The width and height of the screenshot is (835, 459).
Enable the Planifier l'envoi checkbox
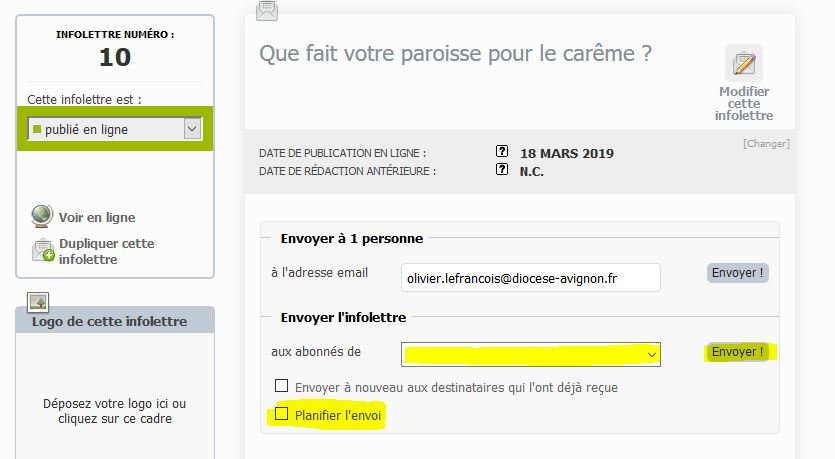(281, 414)
